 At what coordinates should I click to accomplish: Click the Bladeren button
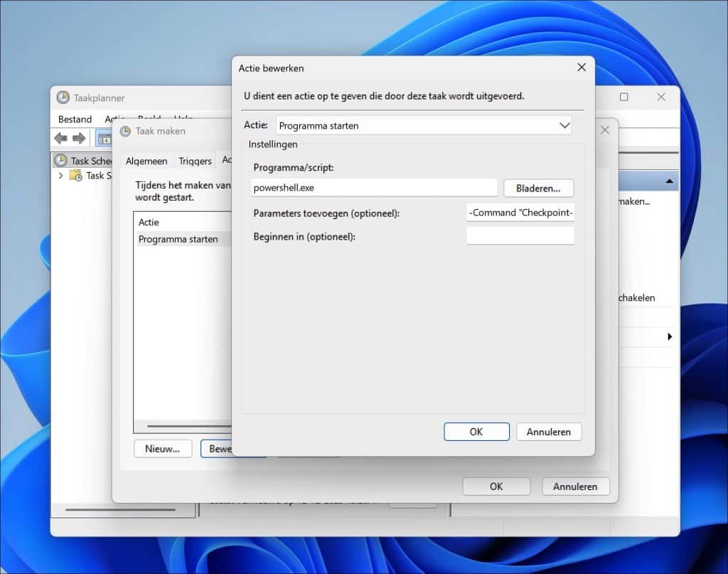tap(538, 188)
